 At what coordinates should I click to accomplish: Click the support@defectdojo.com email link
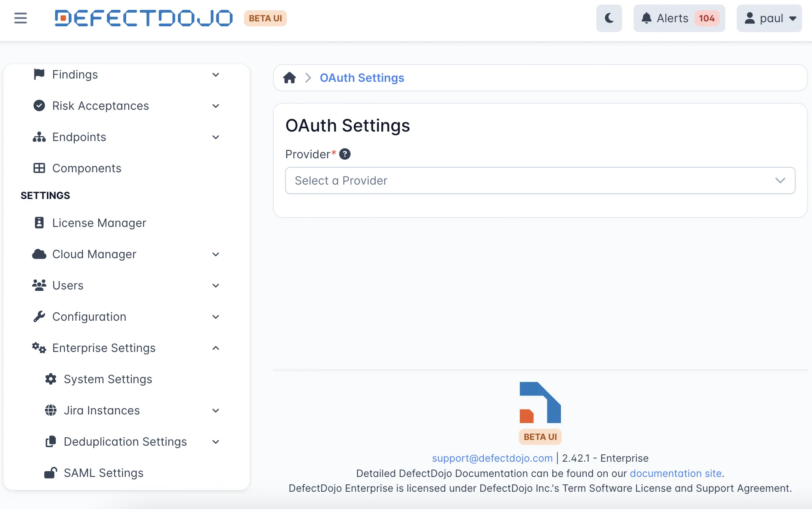click(492, 458)
